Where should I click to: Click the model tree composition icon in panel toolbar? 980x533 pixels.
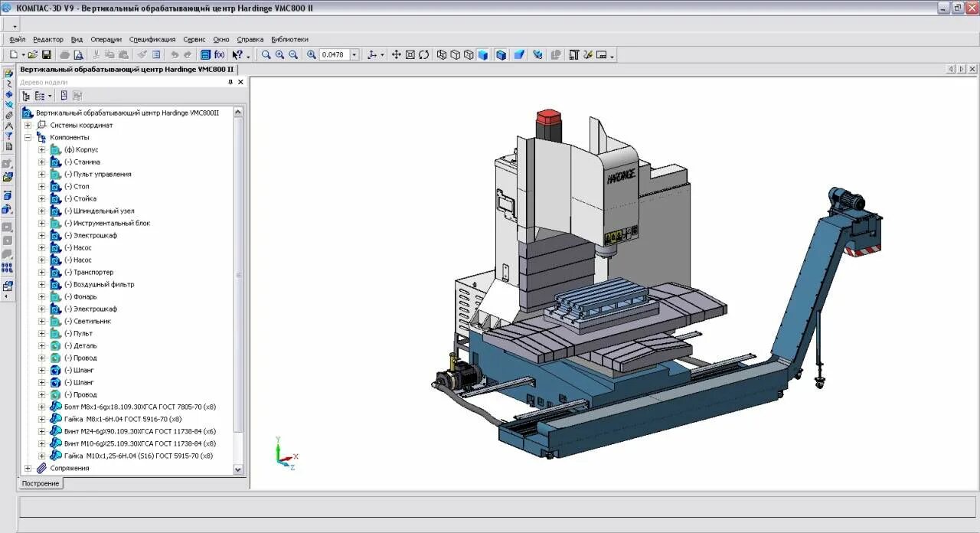(64, 96)
